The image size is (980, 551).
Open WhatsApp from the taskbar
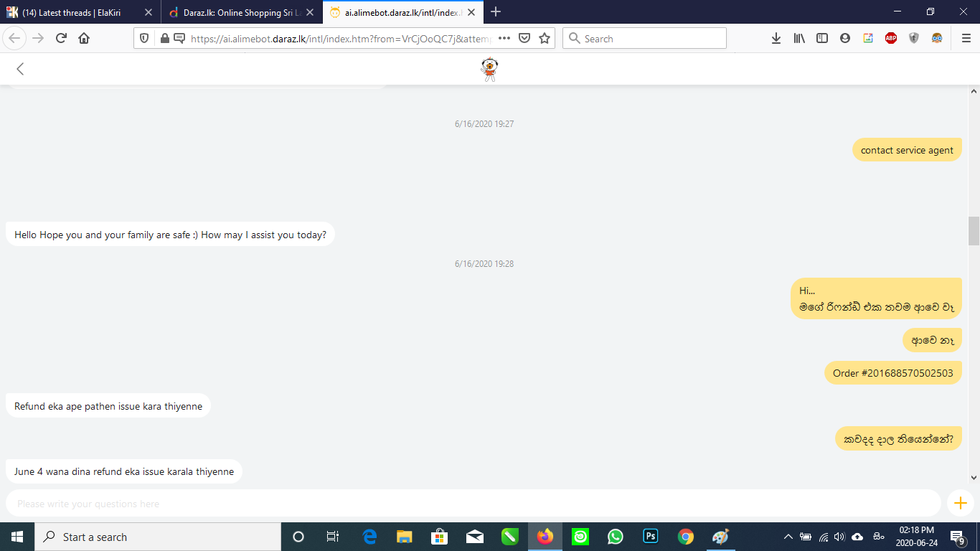point(615,537)
